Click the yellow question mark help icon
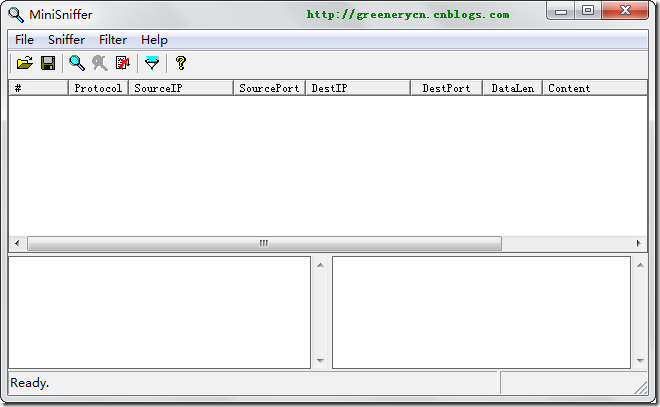 pyautogui.click(x=181, y=63)
